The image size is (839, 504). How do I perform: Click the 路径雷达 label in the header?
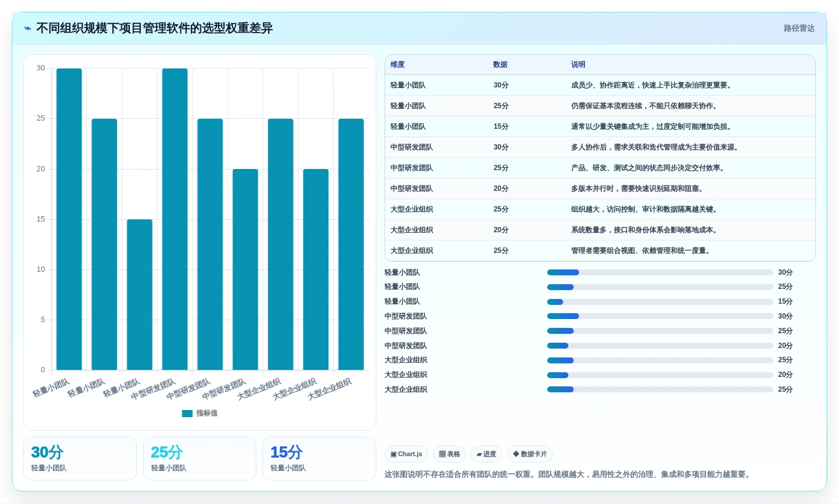click(x=799, y=28)
